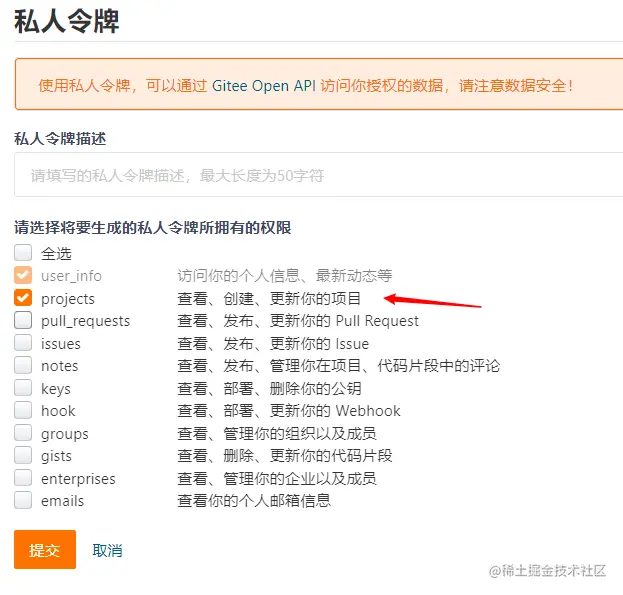Click heading 请选择将要生成的私人令牌所拥有的权限

(153, 228)
